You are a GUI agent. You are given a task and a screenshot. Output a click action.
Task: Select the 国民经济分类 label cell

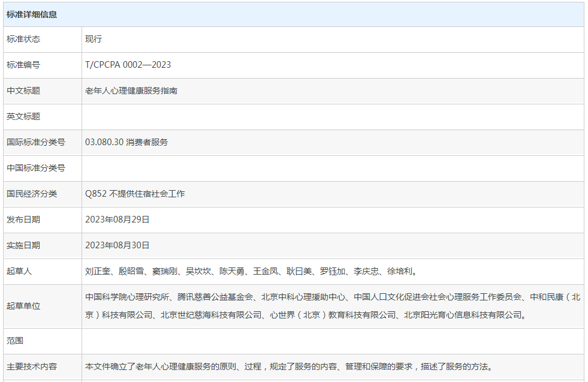click(32, 194)
